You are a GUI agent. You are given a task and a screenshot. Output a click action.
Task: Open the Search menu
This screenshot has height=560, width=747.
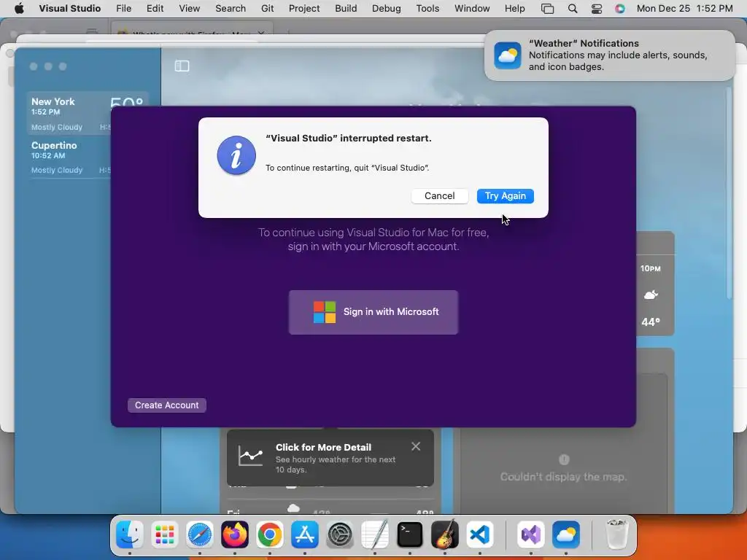coord(231,9)
